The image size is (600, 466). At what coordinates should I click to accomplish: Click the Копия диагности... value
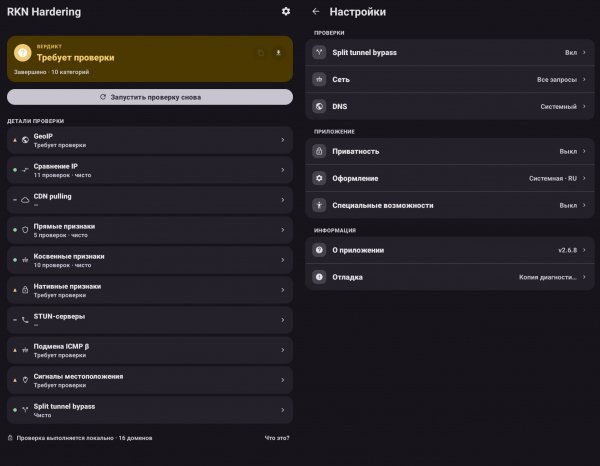pos(548,277)
